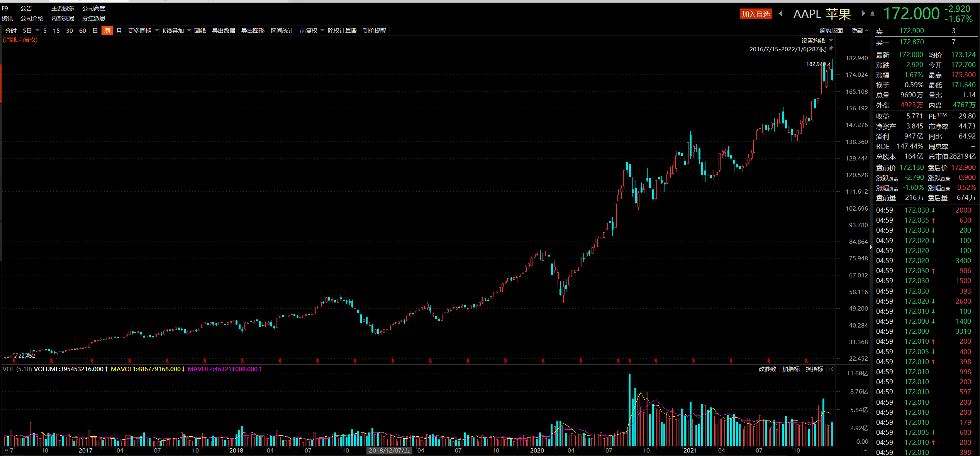The height and width of the screenshot is (456, 980).
Task: Open the 设置均线 dropdown
Action: 817,41
